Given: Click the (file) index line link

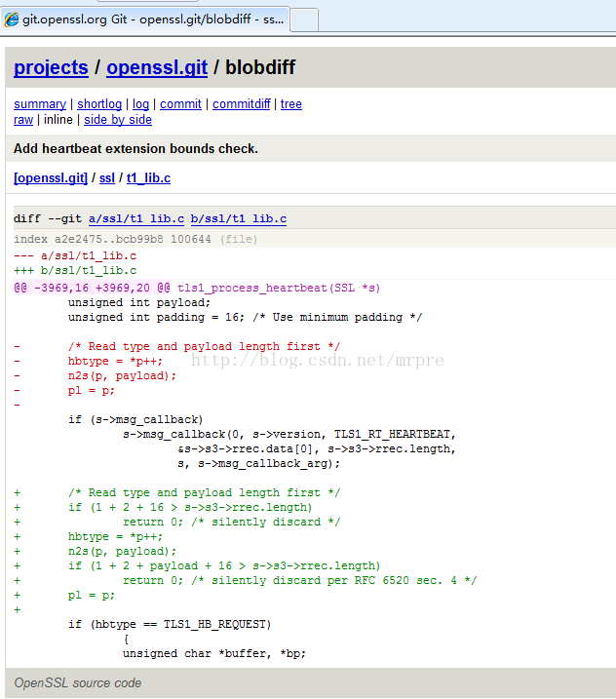Looking at the screenshot, I should click(x=239, y=240).
